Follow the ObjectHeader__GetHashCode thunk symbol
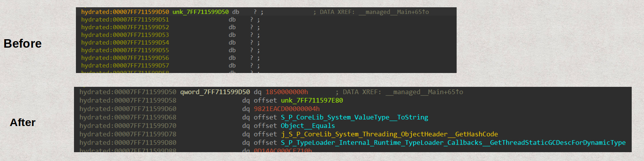The width and height of the screenshot is (644, 161). (x=389, y=134)
